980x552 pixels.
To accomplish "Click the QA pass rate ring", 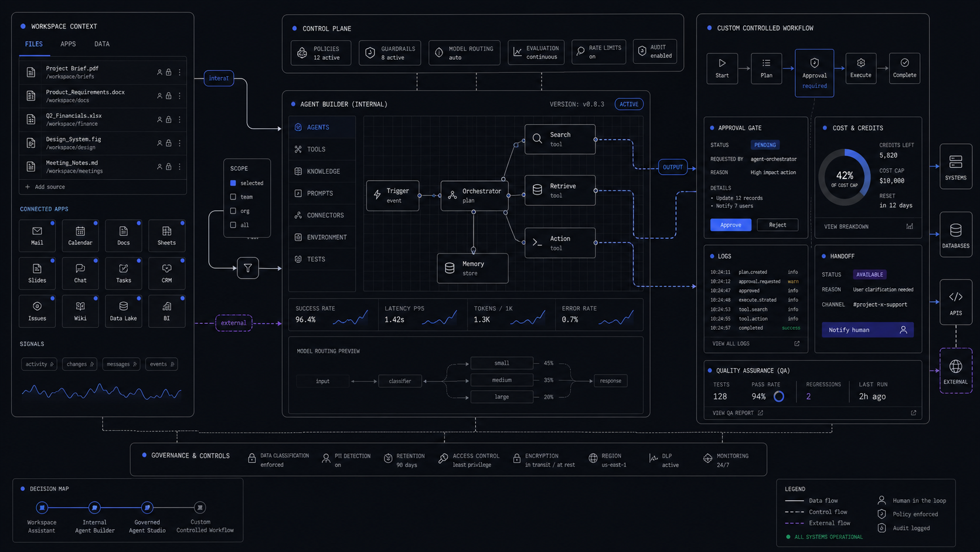I will 779,397.
